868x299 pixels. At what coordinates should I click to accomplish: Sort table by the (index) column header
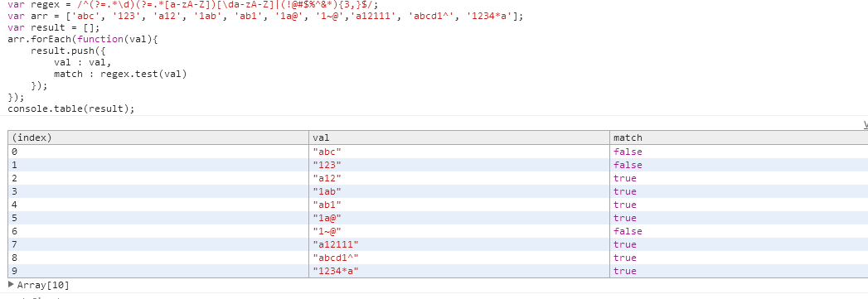coord(158,137)
